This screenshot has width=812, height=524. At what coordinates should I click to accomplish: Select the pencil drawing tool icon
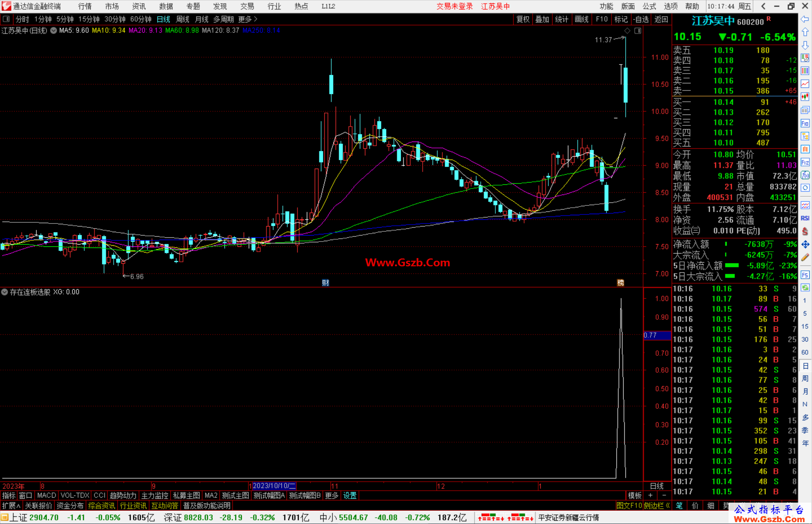point(805,257)
